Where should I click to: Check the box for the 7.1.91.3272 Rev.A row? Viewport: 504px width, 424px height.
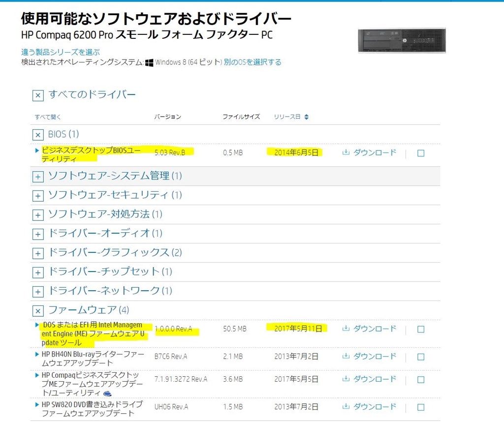pyautogui.click(x=421, y=380)
